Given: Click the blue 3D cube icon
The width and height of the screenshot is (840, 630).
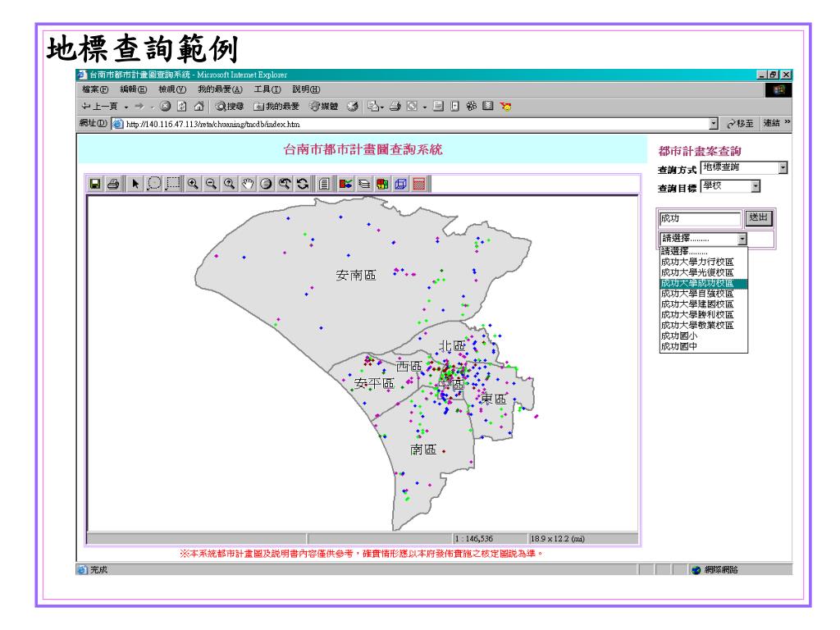Looking at the screenshot, I should (400, 185).
